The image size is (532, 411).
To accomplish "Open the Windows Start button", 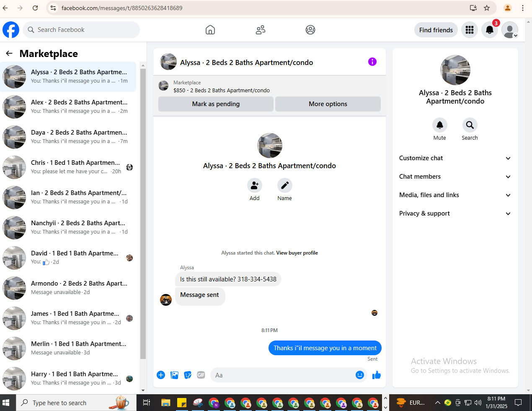I will click(x=6, y=403).
